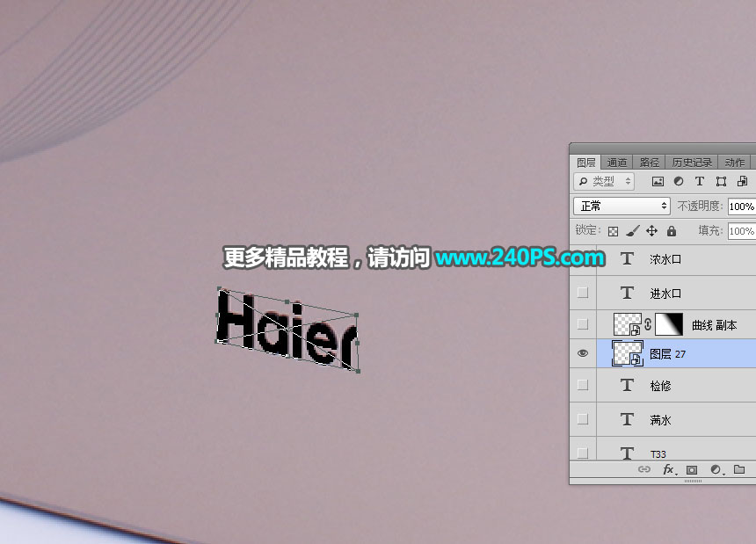Screen dimensions: 756x544
Task: Switch to the 历史记录 tab
Action: (692, 163)
